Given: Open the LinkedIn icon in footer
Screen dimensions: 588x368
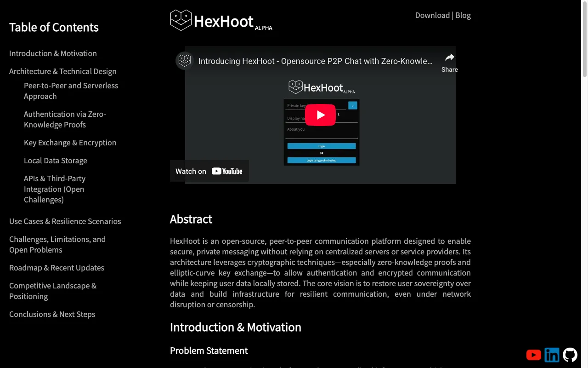Looking at the screenshot, I should (x=552, y=355).
